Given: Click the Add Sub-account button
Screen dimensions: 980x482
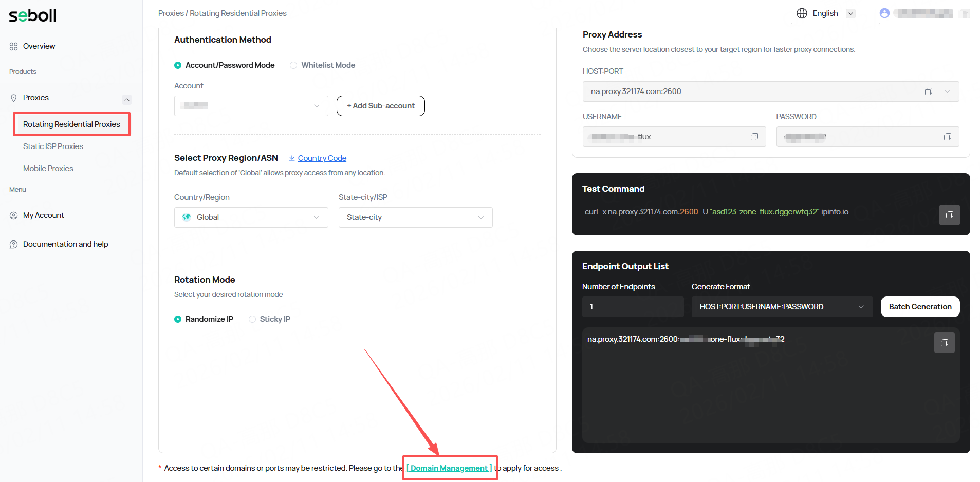Looking at the screenshot, I should click(x=380, y=106).
